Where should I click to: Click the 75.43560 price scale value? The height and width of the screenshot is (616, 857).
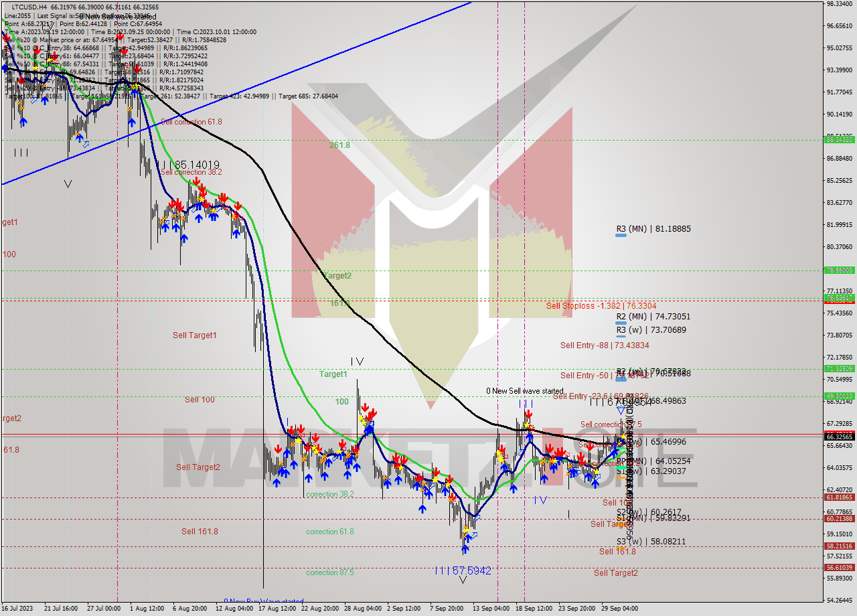point(840,313)
